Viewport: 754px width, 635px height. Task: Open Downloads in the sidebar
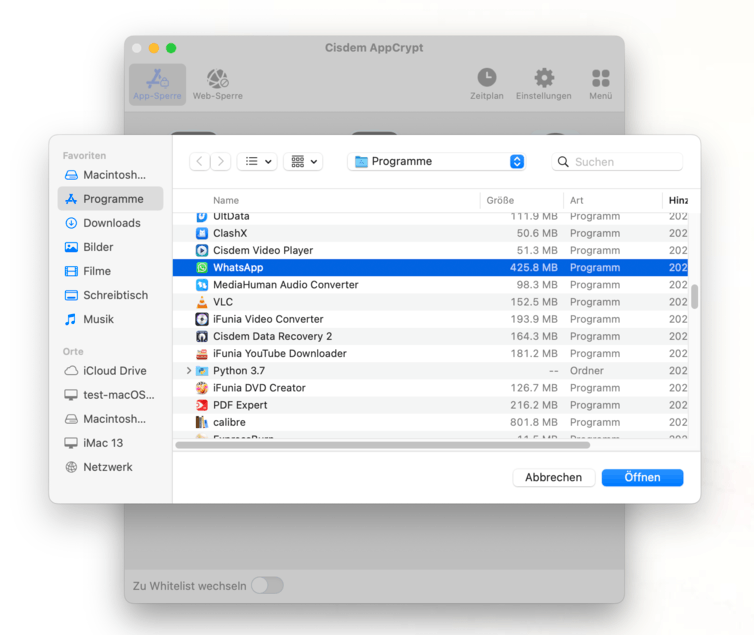111,223
